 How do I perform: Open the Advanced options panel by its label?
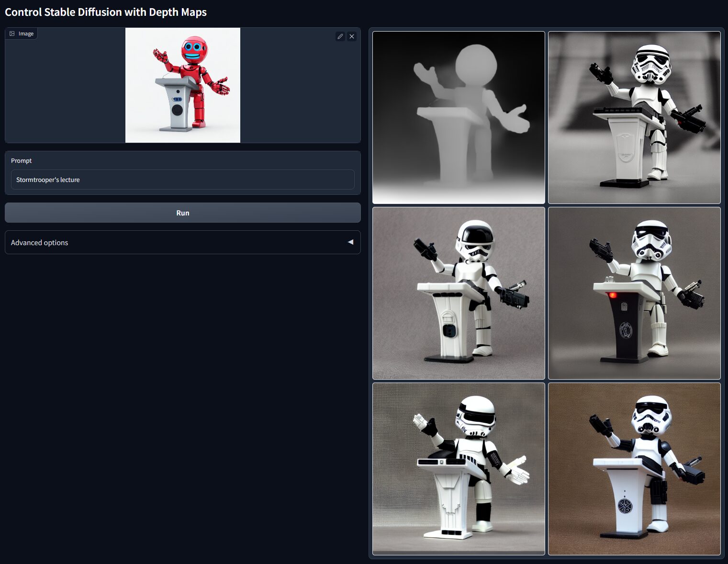(x=40, y=242)
